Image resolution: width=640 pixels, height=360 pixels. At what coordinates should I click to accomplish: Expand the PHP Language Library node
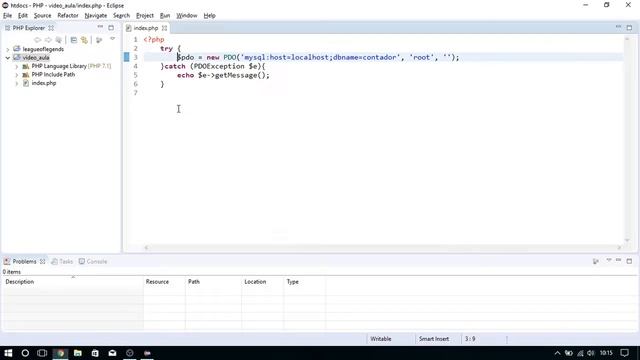(17, 67)
